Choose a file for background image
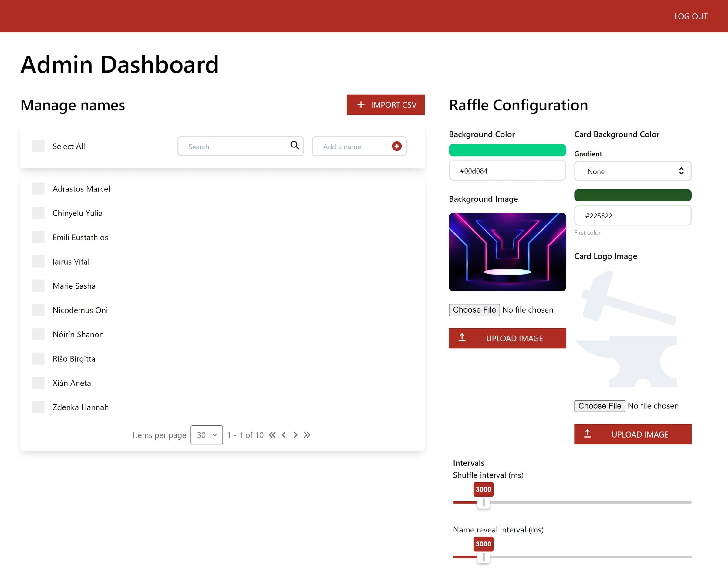728x578 pixels. (474, 310)
